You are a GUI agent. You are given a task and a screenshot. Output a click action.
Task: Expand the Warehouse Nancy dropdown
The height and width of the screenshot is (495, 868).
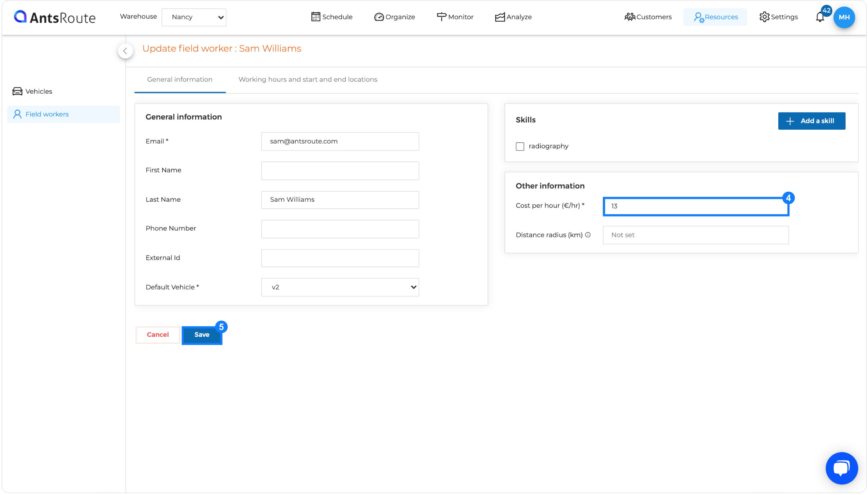pyautogui.click(x=194, y=17)
